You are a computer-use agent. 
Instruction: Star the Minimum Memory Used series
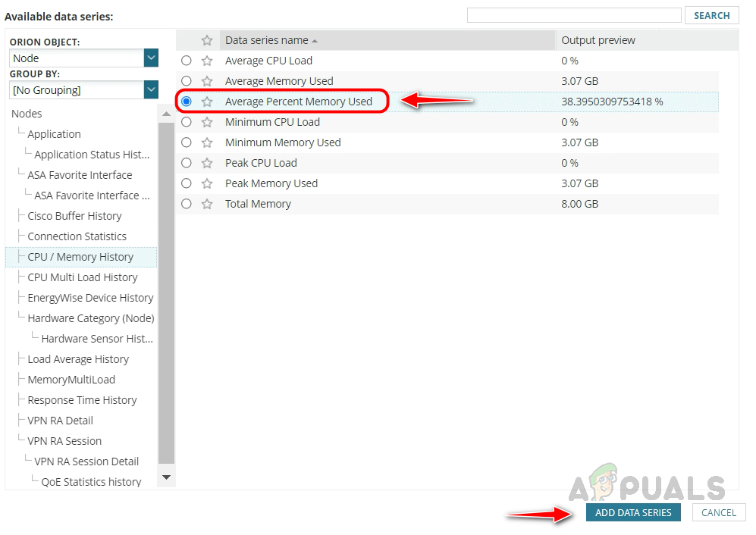pyautogui.click(x=207, y=142)
